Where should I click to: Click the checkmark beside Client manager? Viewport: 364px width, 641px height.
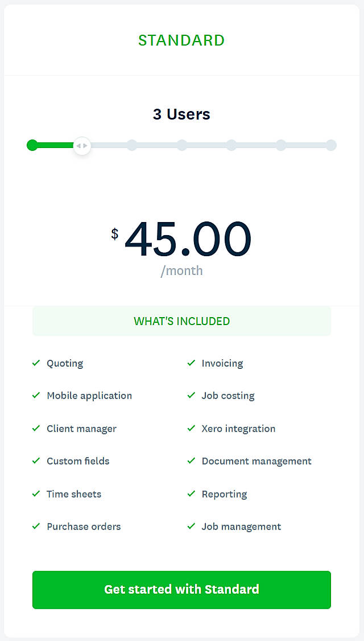tap(36, 429)
